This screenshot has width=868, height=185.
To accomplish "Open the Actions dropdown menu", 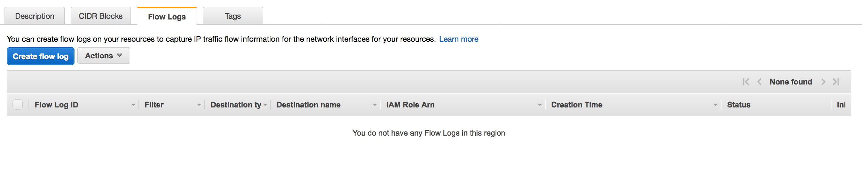I will (x=104, y=56).
